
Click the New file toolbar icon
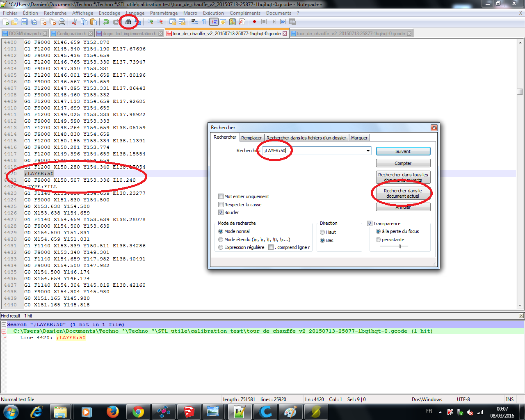coord(6,22)
